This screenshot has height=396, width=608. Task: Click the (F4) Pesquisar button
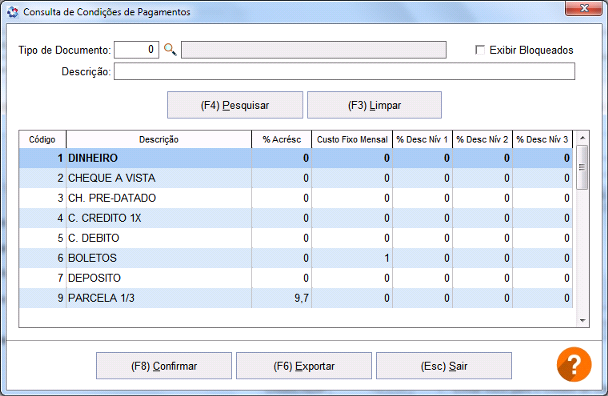(235, 105)
